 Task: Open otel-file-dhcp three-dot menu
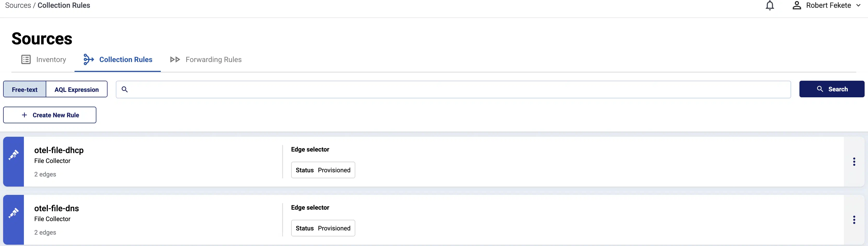[854, 162]
